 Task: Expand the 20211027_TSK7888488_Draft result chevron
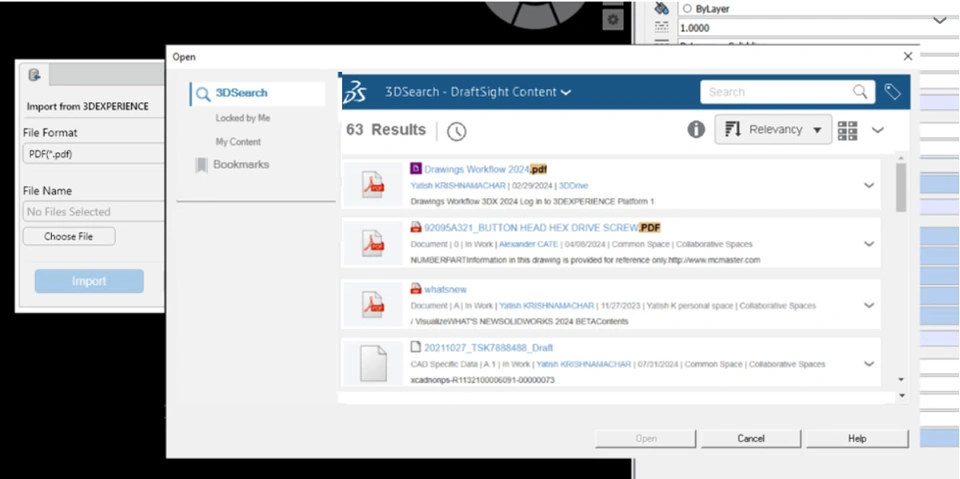[x=868, y=364]
